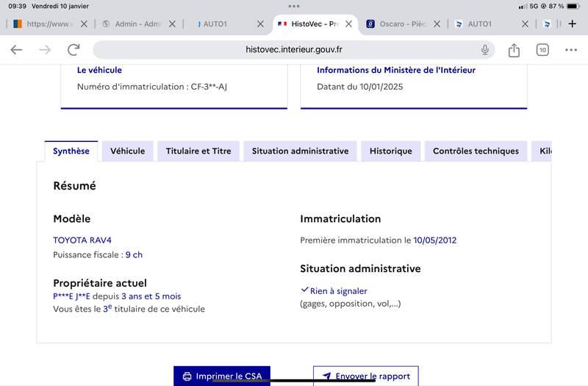
Task: Select the Situation administrative tab
Action: (300, 151)
